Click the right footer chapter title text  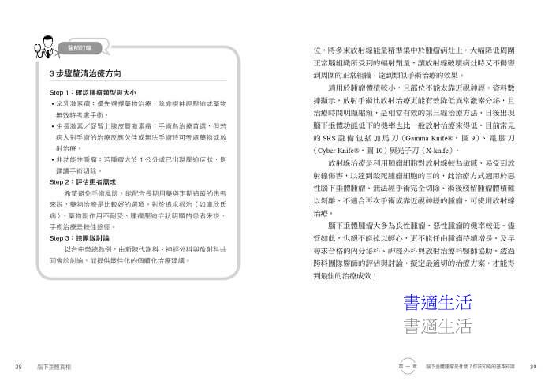(470, 367)
